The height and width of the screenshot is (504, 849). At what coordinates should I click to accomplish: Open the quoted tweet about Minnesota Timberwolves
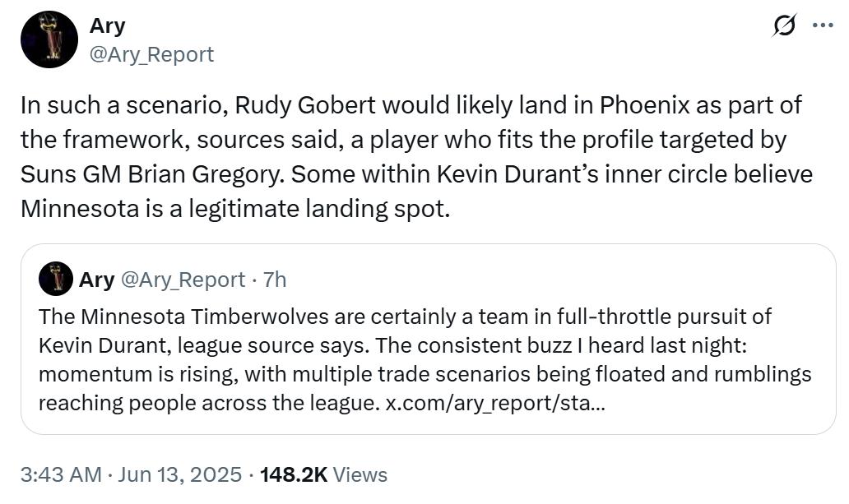click(429, 339)
